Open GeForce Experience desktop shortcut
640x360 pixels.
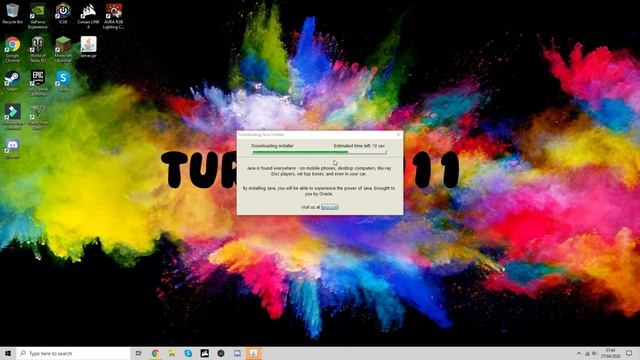coord(38,16)
